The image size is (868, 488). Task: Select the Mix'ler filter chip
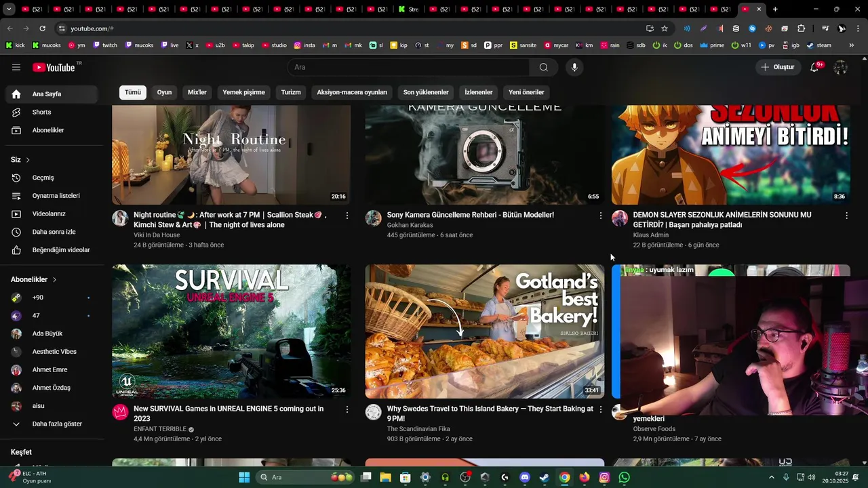pyautogui.click(x=197, y=92)
